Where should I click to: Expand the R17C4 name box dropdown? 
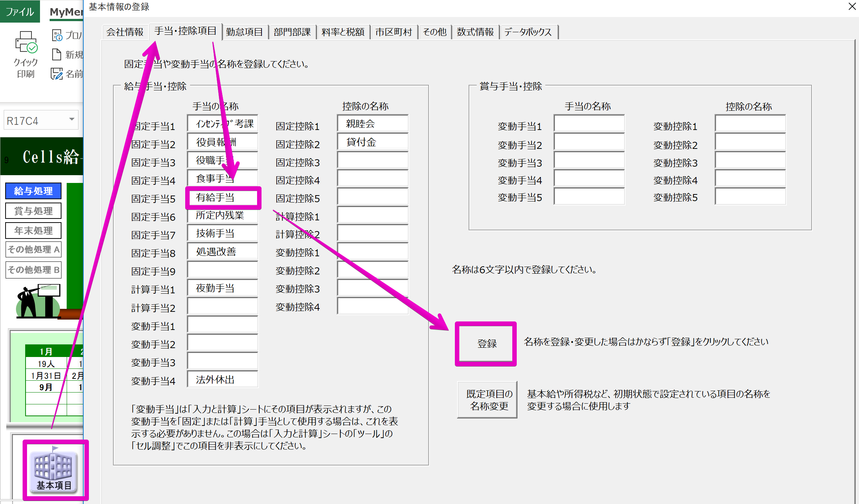point(72,120)
